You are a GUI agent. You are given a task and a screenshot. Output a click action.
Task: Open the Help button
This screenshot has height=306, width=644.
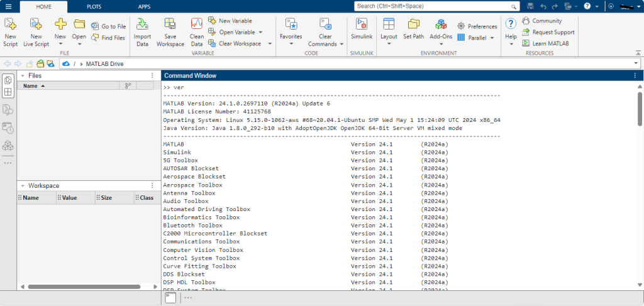click(x=511, y=33)
